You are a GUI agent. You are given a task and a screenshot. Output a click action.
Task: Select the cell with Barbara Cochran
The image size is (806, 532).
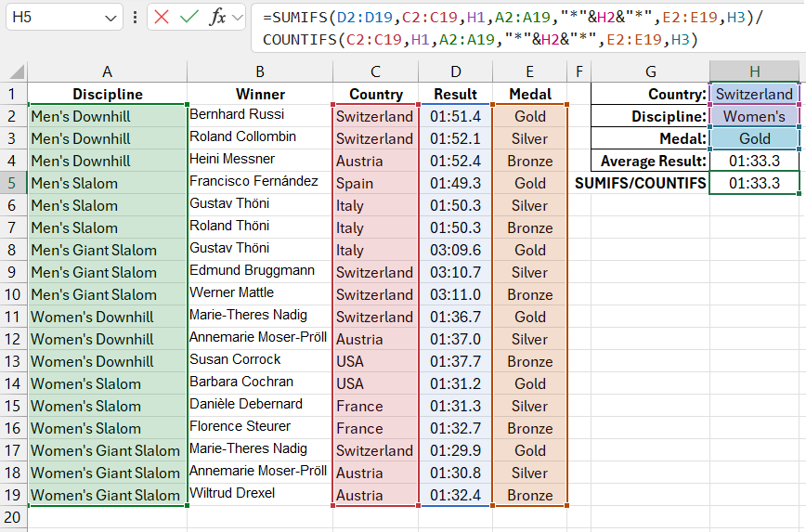click(x=260, y=383)
